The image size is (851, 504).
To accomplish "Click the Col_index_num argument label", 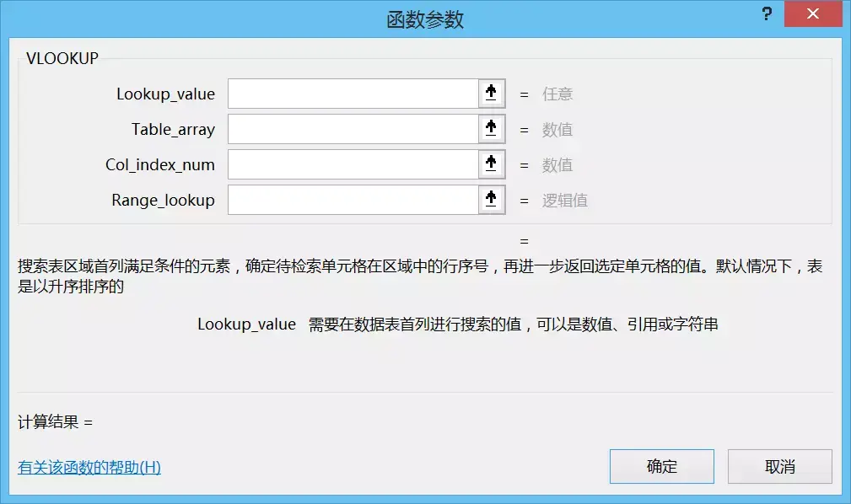I will [160, 164].
